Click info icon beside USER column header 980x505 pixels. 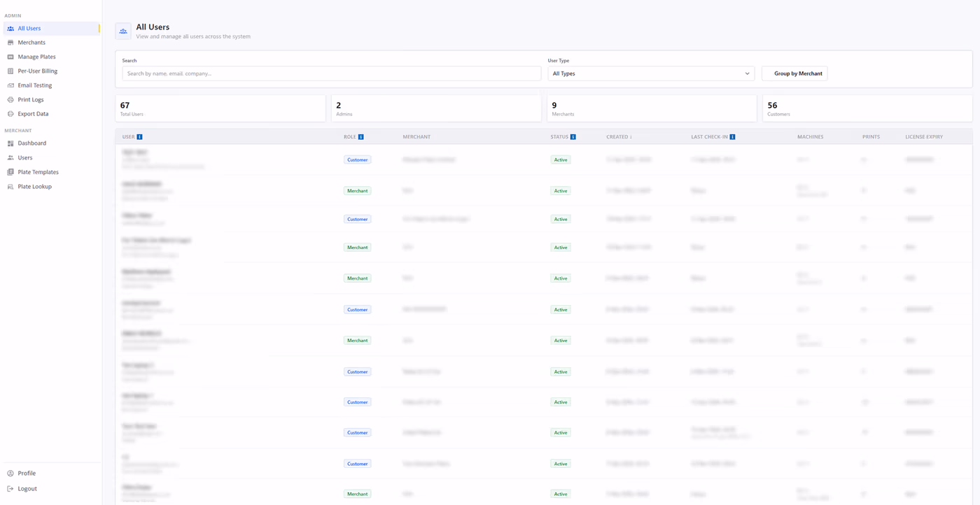[140, 137]
